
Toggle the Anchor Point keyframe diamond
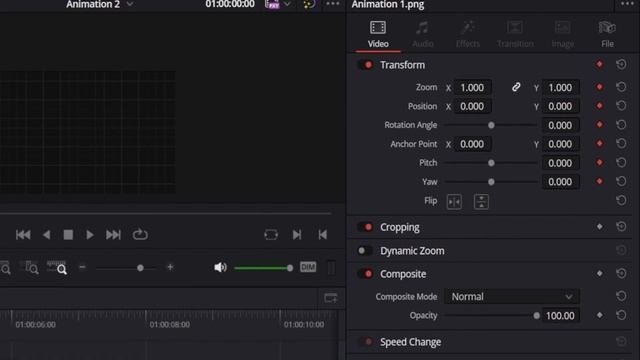point(600,143)
